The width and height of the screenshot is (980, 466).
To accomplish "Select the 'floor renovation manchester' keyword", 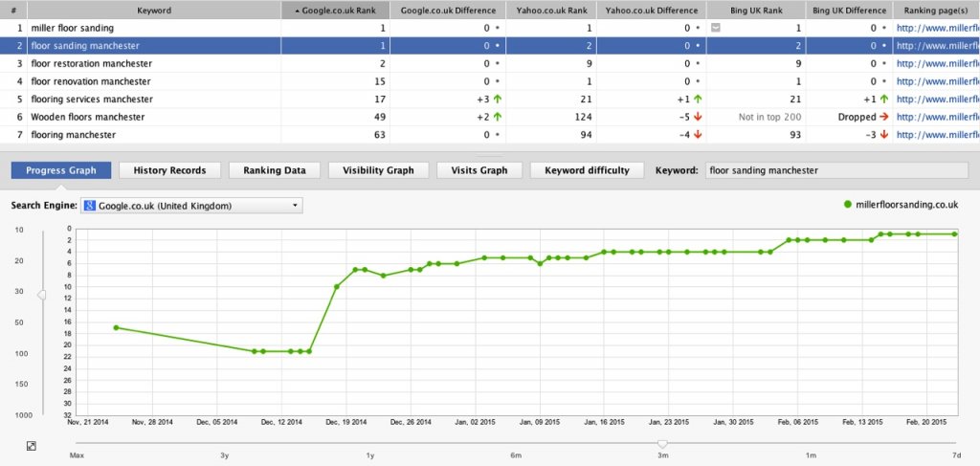I will (91, 81).
